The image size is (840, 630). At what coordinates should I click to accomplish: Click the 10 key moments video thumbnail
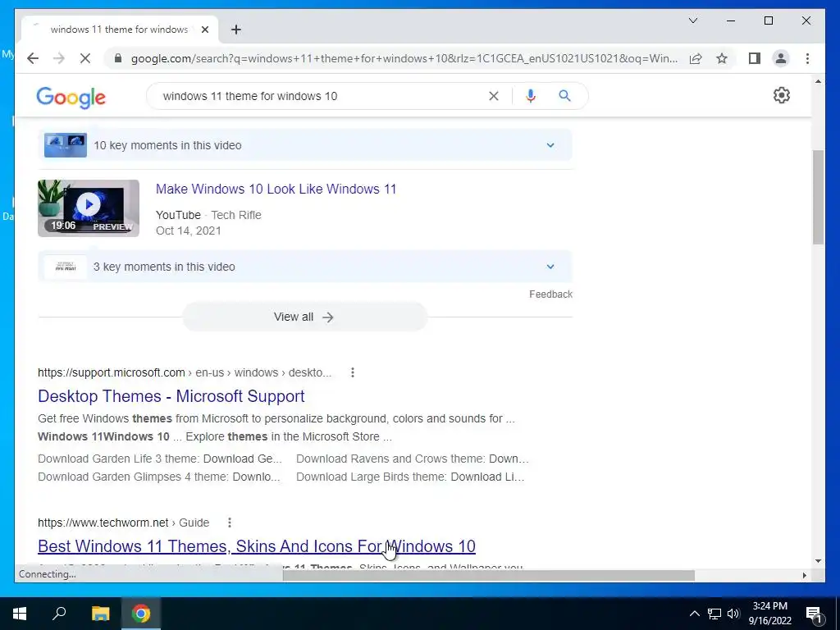click(66, 145)
